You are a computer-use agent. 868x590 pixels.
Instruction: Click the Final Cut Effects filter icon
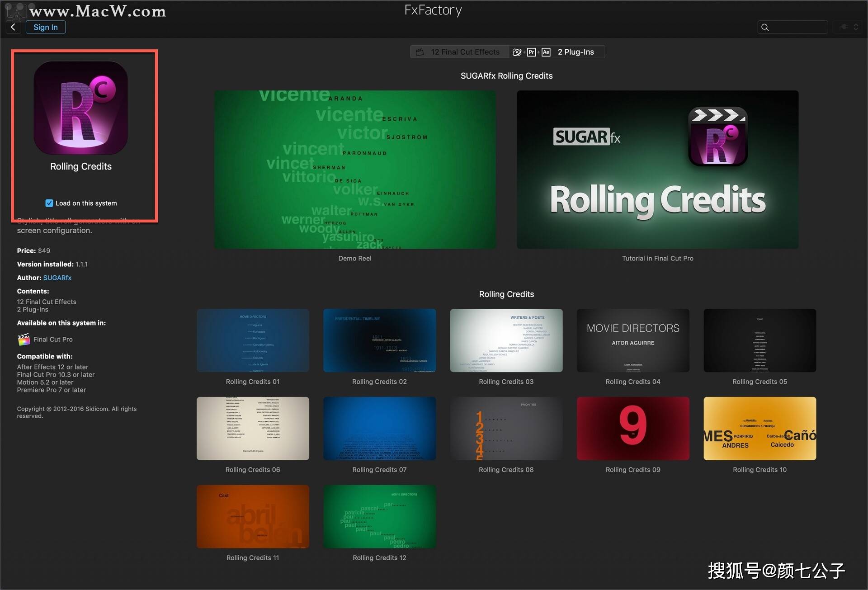(x=421, y=52)
